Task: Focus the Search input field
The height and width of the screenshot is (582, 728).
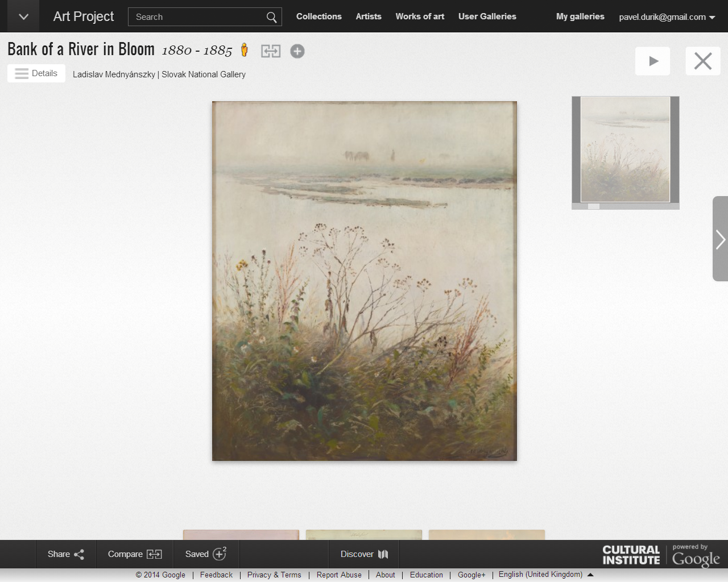Action: tap(196, 17)
